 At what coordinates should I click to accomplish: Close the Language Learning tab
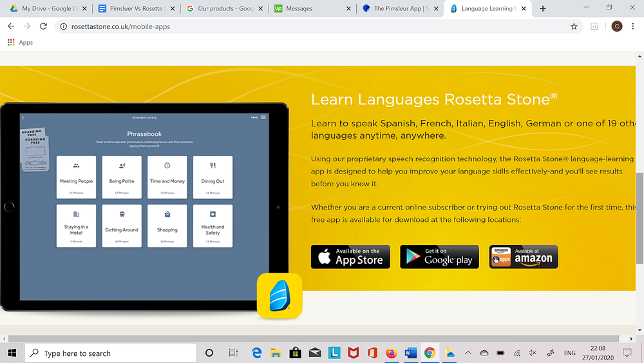click(x=524, y=8)
